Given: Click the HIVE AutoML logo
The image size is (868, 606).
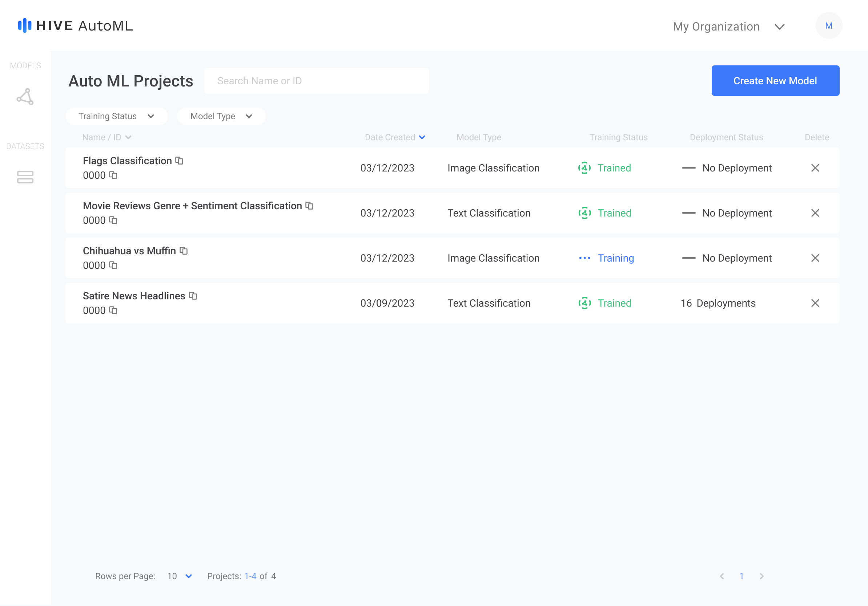Looking at the screenshot, I should tap(76, 26).
